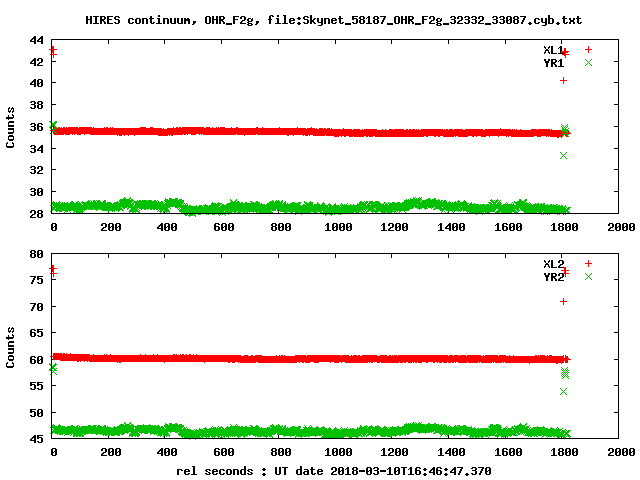Click the green cross marker beside YR2
Viewport: 640px width, 480px height.
[588, 276]
